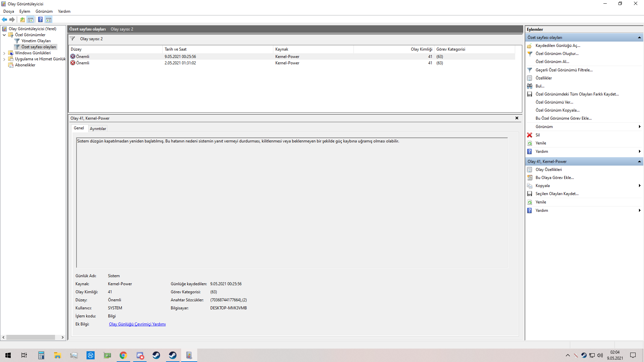Close the Olay 41 preview pane
The height and width of the screenshot is (362, 644).
[x=517, y=118]
